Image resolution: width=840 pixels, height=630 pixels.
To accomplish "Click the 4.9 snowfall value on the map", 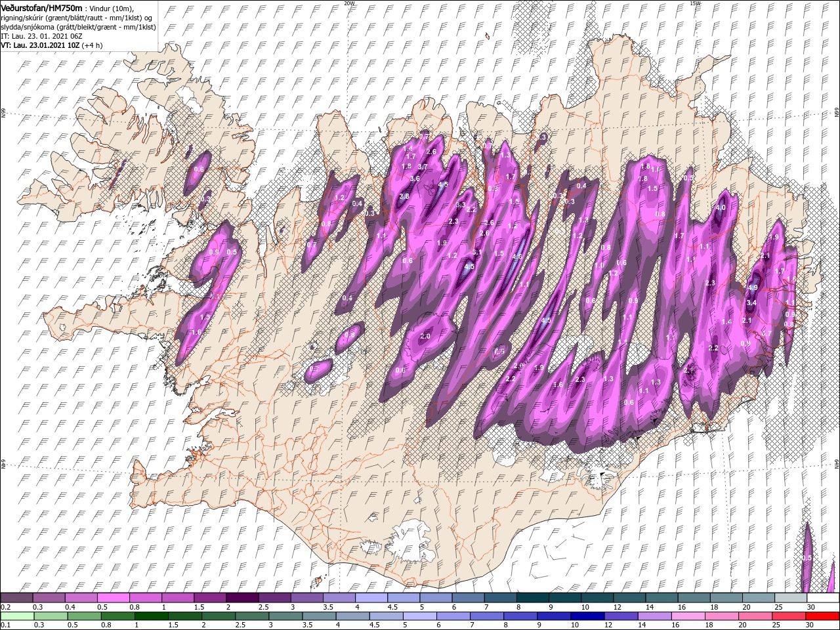I will (x=753, y=287).
